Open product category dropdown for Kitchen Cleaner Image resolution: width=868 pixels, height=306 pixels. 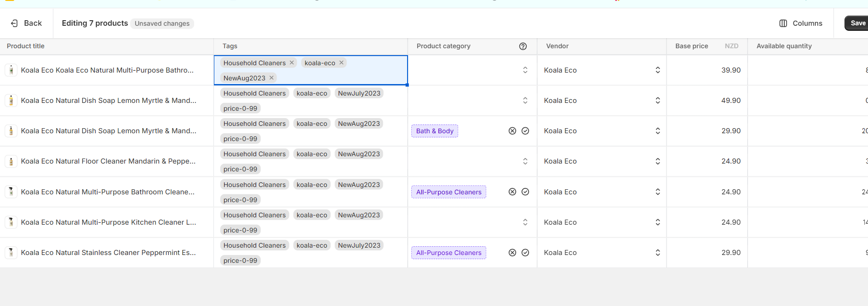pyautogui.click(x=525, y=222)
